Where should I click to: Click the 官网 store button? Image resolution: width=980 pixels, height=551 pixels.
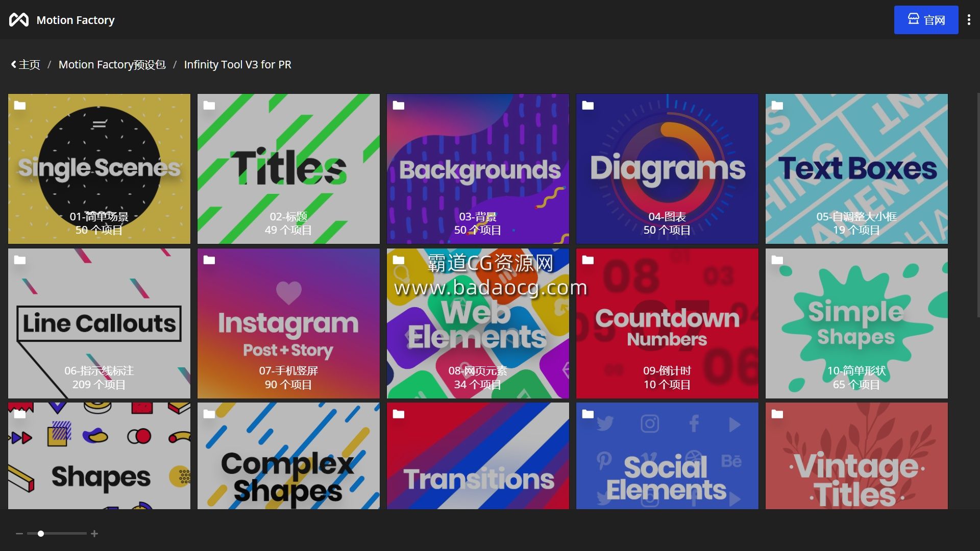tap(926, 20)
